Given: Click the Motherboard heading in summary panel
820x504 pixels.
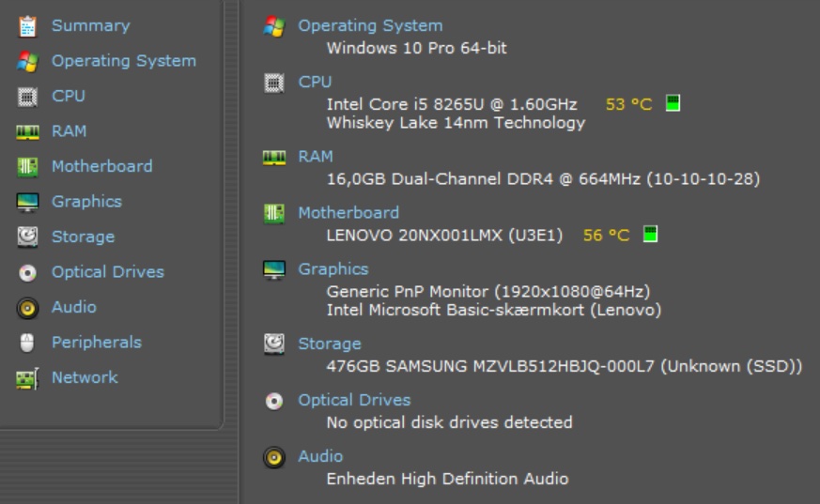Looking at the screenshot, I should point(348,213).
